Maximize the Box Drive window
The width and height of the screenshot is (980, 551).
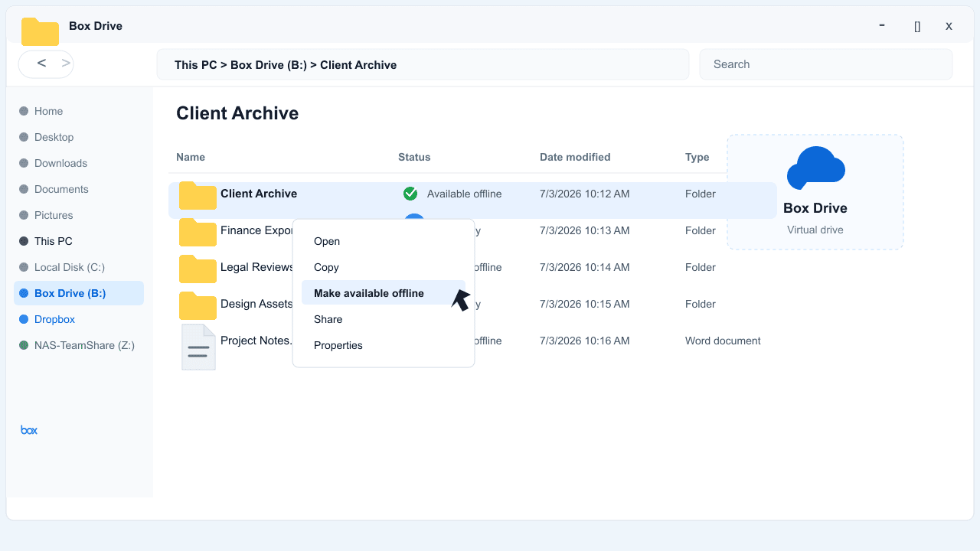point(917,26)
